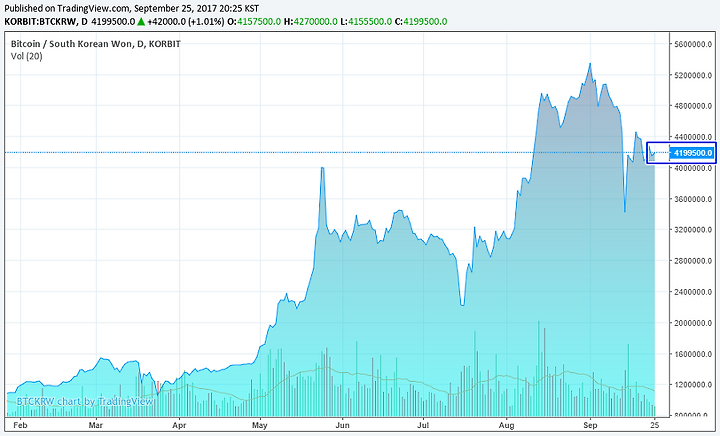Click the Vol (20) indicator label
The height and width of the screenshot is (436, 720).
pyautogui.click(x=27, y=56)
